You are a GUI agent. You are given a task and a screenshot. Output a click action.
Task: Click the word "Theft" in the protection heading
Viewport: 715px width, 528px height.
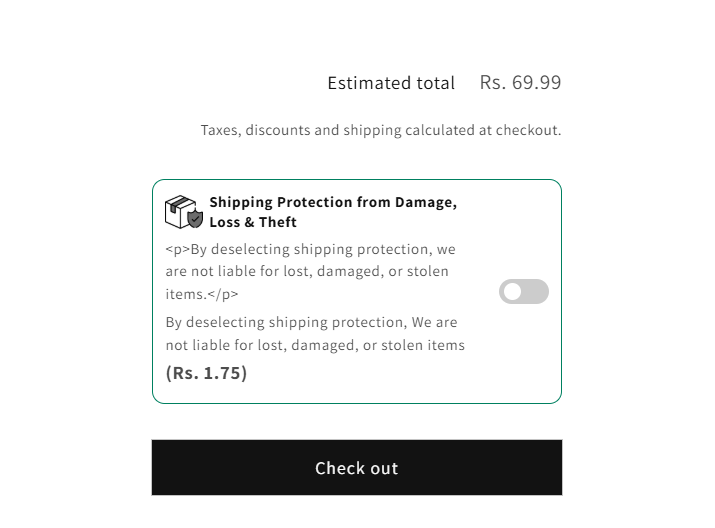278,222
